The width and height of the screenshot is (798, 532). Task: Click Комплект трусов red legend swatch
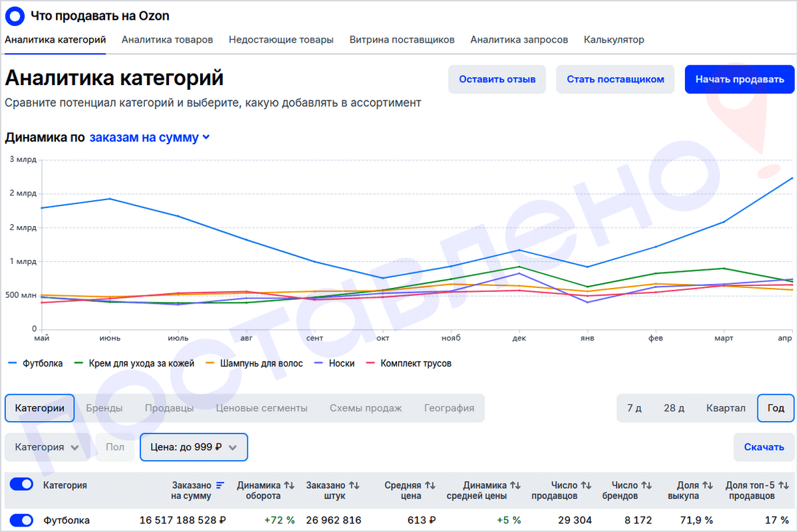coord(370,364)
